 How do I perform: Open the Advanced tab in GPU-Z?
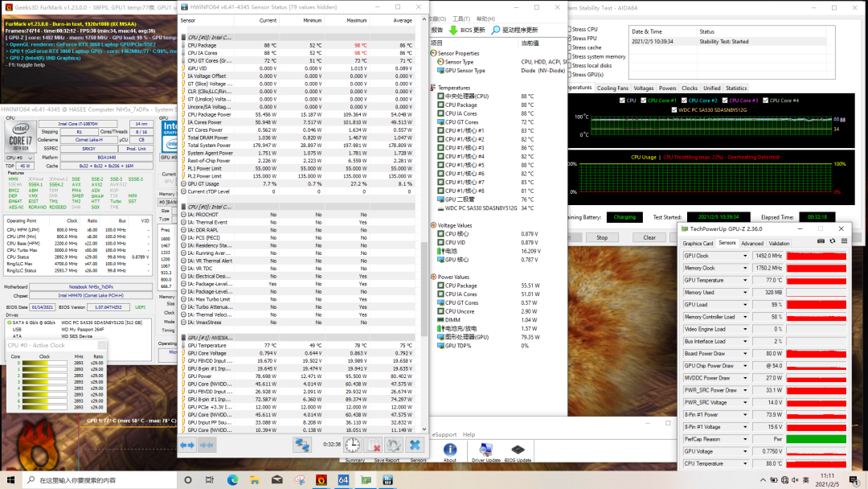click(x=751, y=243)
